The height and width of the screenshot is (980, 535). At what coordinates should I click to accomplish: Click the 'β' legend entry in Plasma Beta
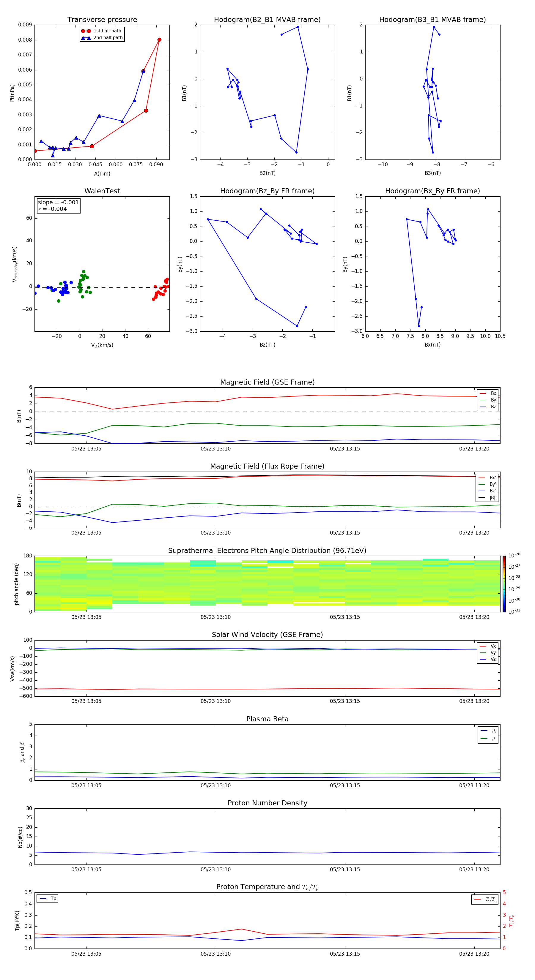[488, 739]
